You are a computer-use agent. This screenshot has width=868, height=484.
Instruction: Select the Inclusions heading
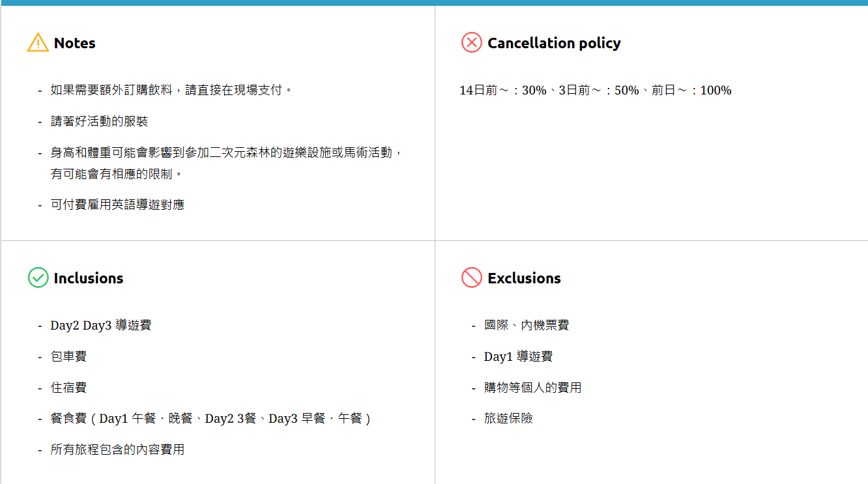88,278
